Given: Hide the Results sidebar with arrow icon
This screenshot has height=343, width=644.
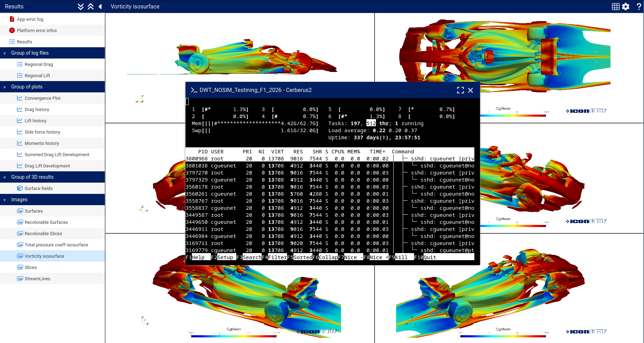Looking at the screenshot, I should 100,7.
